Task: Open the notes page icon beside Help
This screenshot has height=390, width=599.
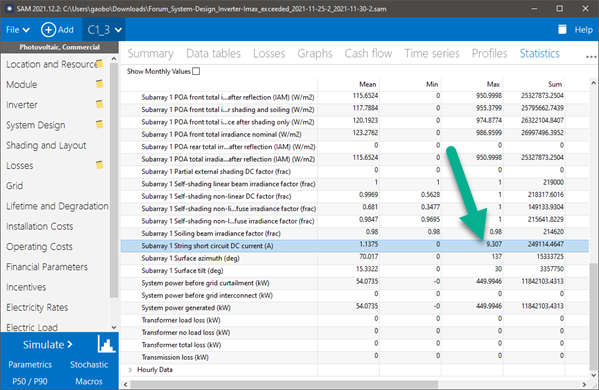Action: pos(562,29)
